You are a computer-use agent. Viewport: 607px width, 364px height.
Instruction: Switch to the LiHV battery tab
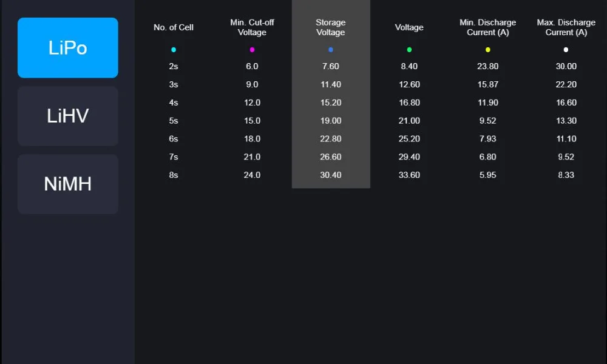point(68,116)
